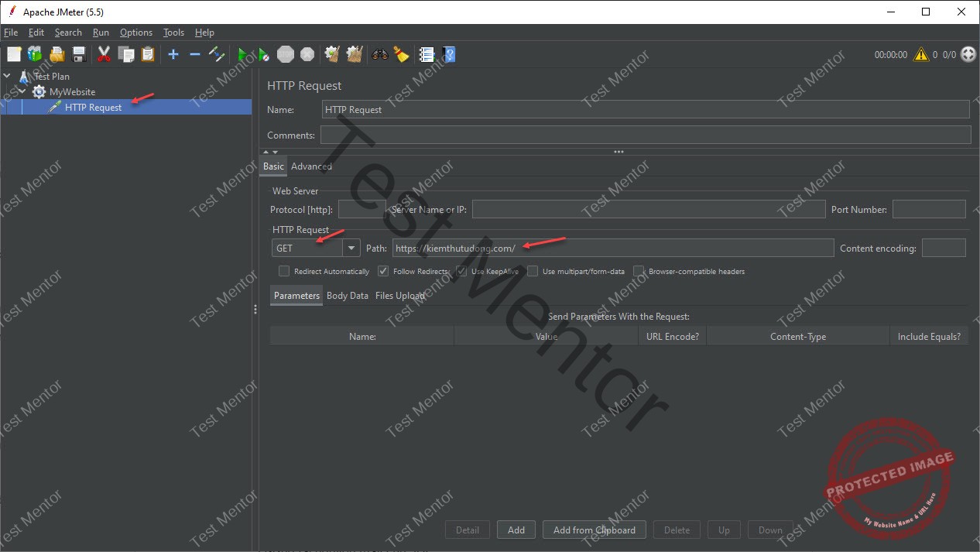Open the Templates icon in toolbar

pyautogui.click(x=35, y=54)
